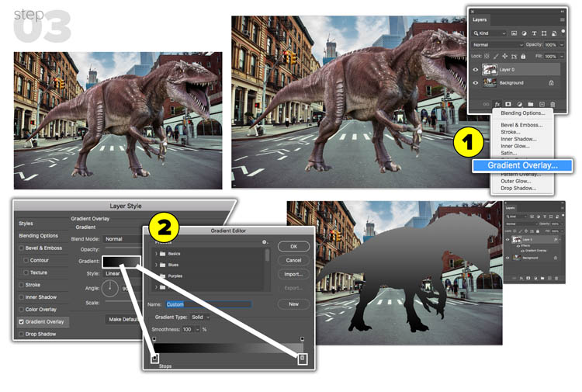Choose Blending Options... from the fx menu
Screen dimensions: 582x392
(522, 113)
